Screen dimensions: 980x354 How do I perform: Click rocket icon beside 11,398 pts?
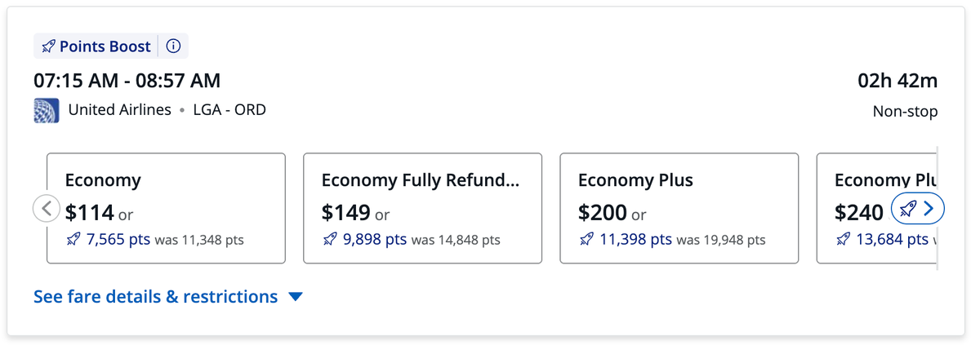pos(586,240)
